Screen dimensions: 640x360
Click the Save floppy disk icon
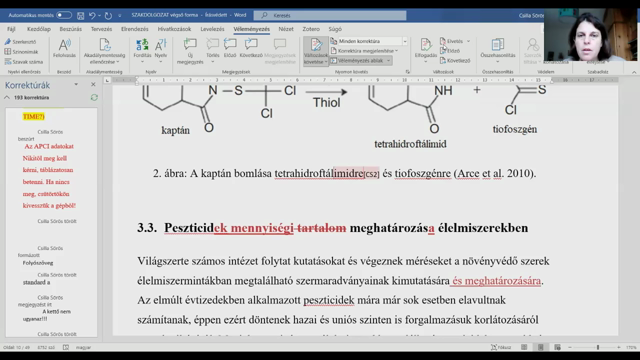coord(80,16)
